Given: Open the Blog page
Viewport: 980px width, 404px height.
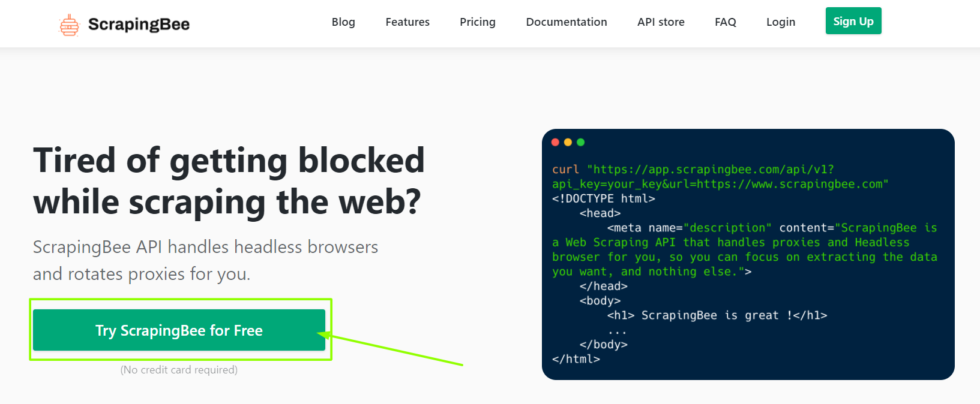Looking at the screenshot, I should point(343,22).
